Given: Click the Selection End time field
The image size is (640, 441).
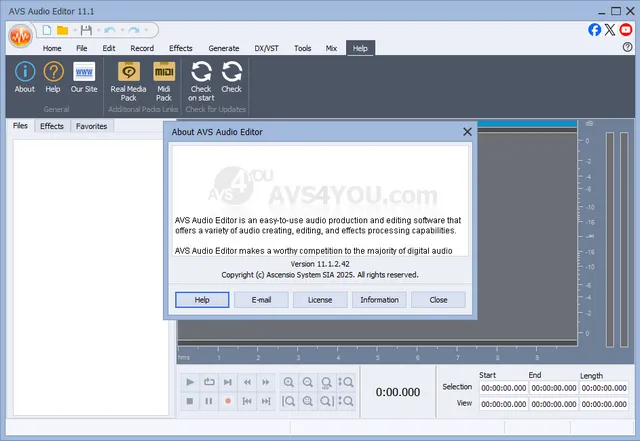Looking at the screenshot, I should pos(554,388).
